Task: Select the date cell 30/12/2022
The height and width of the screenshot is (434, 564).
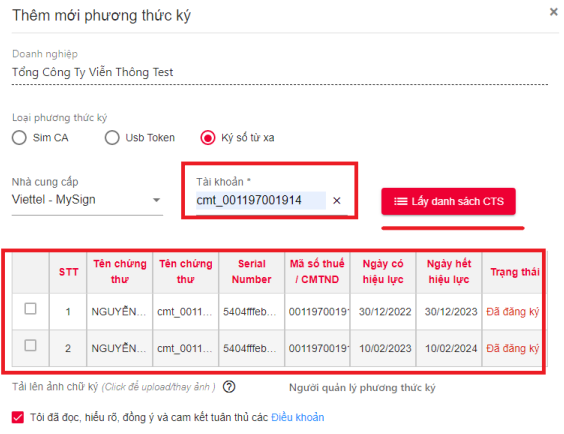Action: 385,312
